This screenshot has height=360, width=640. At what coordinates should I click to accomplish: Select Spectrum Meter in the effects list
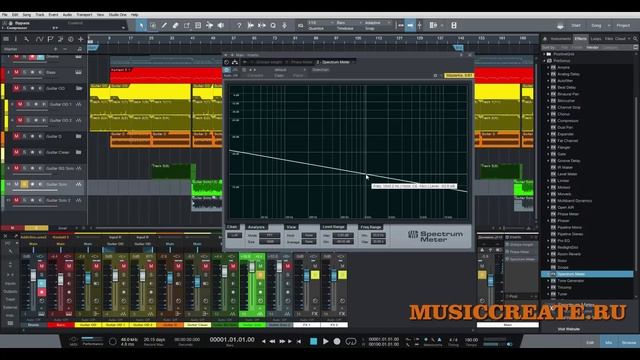(x=588, y=274)
